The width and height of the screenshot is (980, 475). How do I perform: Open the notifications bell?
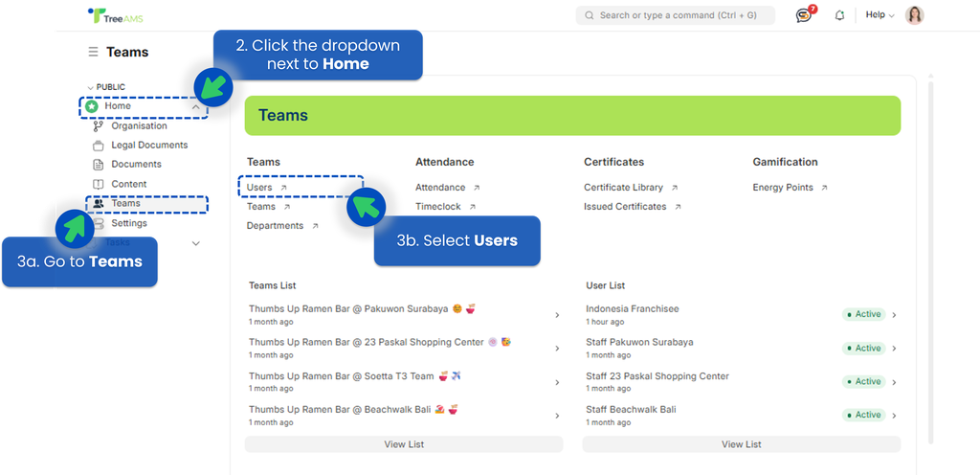pos(839,15)
